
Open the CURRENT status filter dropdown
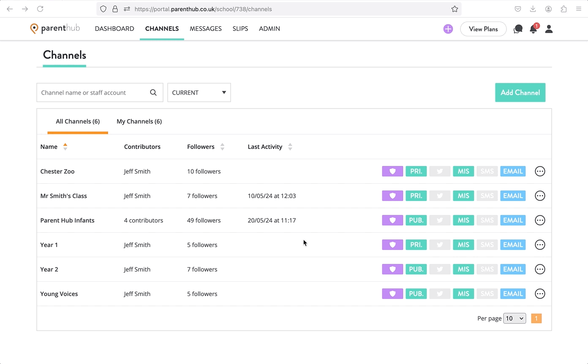pos(199,92)
